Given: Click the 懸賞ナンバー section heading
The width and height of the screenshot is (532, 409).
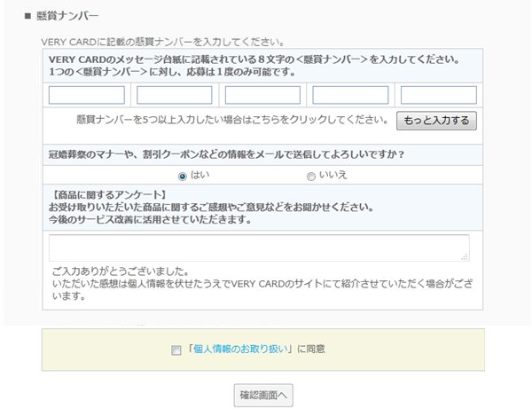Looking at the screenshot, I should (x=67, y=16).
